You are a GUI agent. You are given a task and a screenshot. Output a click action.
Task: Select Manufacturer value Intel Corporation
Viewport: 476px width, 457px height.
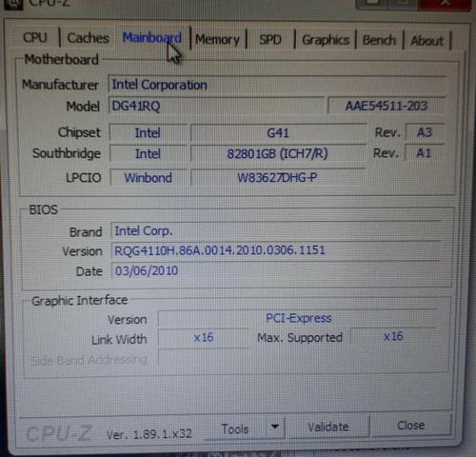click(x=277, y=85)
